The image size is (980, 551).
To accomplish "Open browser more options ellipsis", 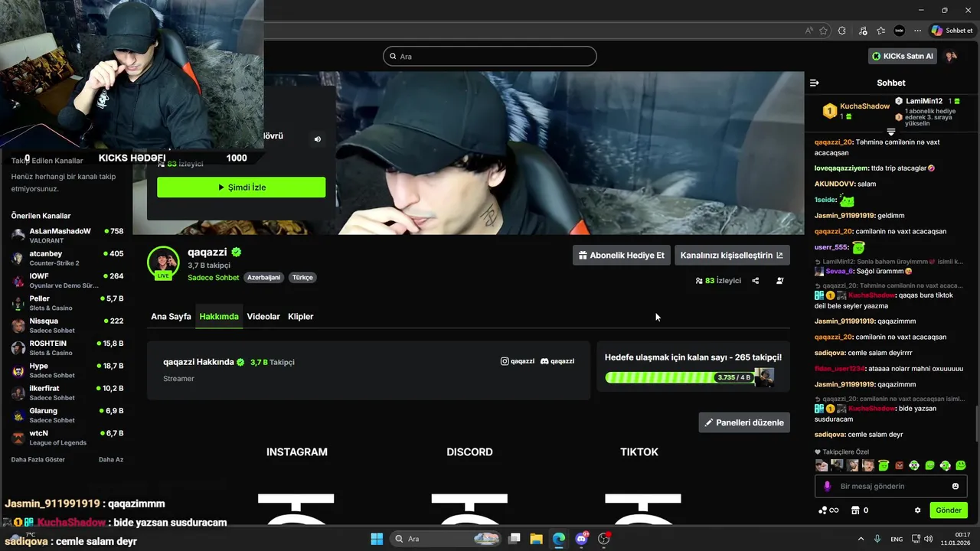I will (x=918, y=31).
